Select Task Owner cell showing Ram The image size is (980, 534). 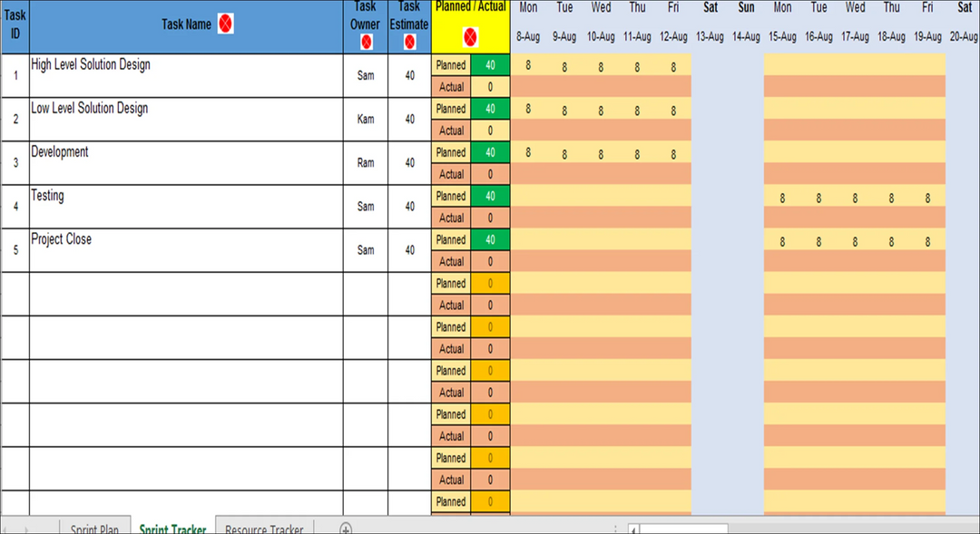tap(365, 163)
